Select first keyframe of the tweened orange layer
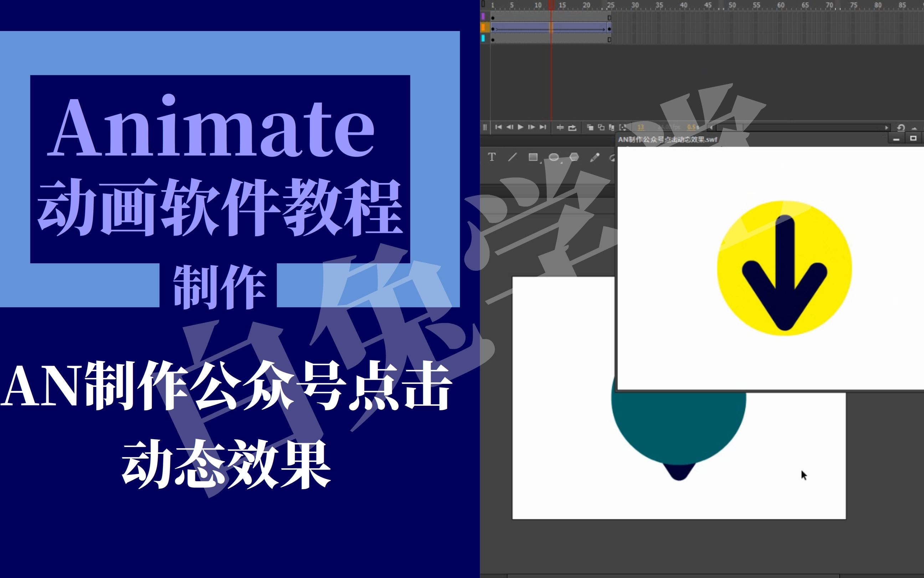924x578 pixels. 493,29
